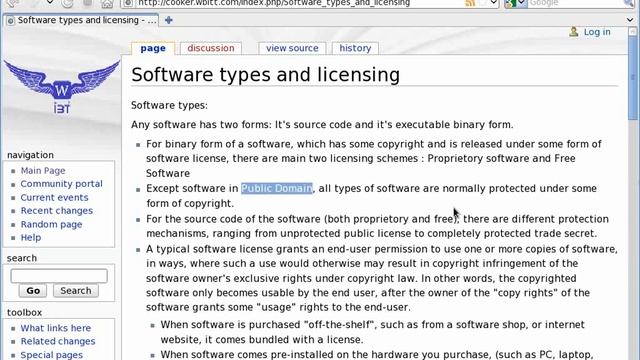The width and height of the screenshot is (640, 360).
Task: Go to Main Page link
Action: [43, 171]
